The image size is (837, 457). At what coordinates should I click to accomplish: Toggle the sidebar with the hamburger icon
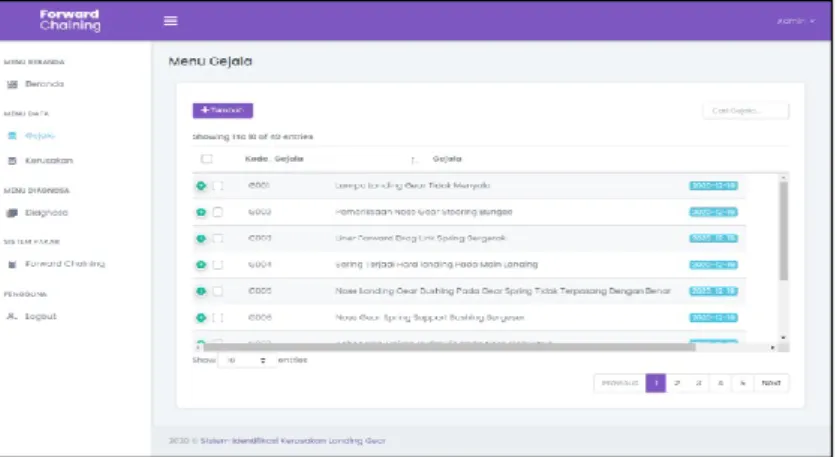[170, 21]
